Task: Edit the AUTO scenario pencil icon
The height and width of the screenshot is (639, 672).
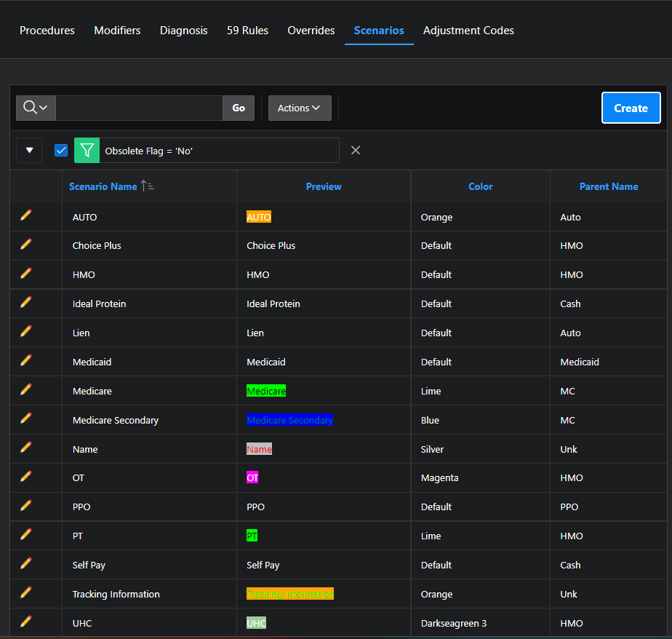Action: coord(26,215)
